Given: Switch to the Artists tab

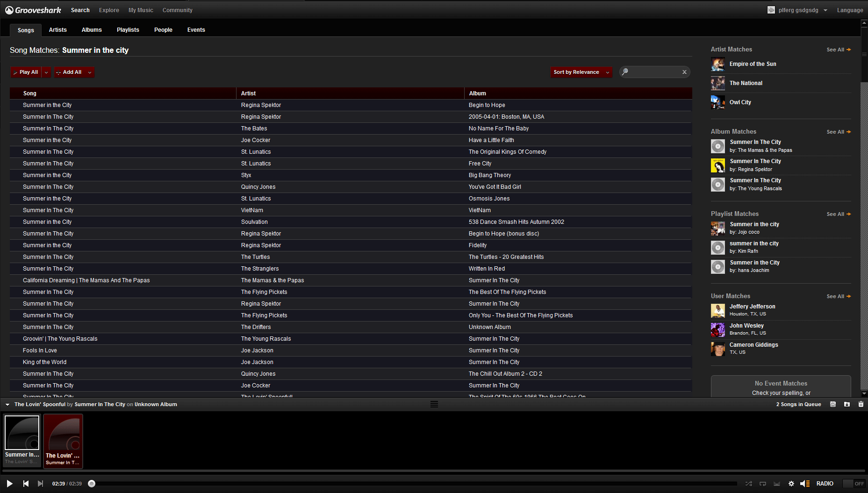Looking at the screenshot, I should click(x=58, y=30).
